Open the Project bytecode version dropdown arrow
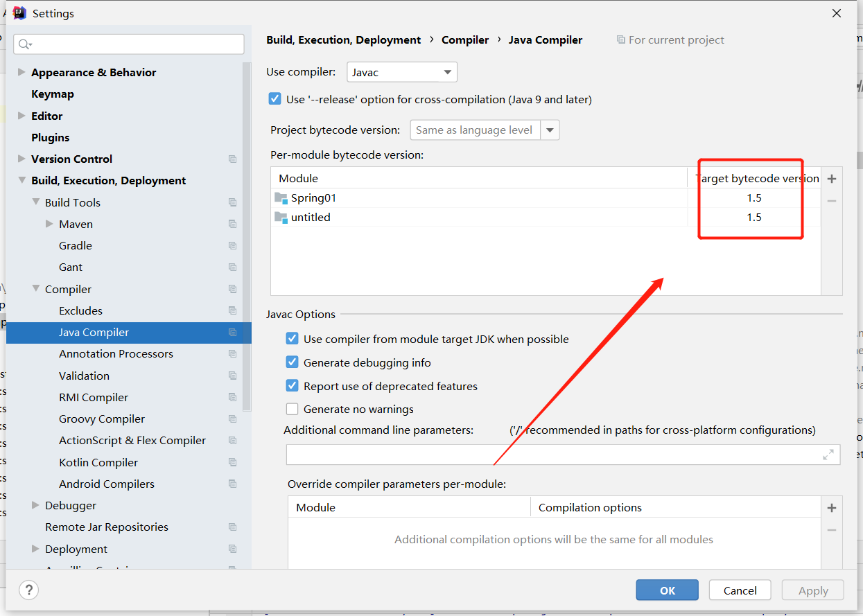Viewport: 863px width, 616px height. tap(550, 130)
